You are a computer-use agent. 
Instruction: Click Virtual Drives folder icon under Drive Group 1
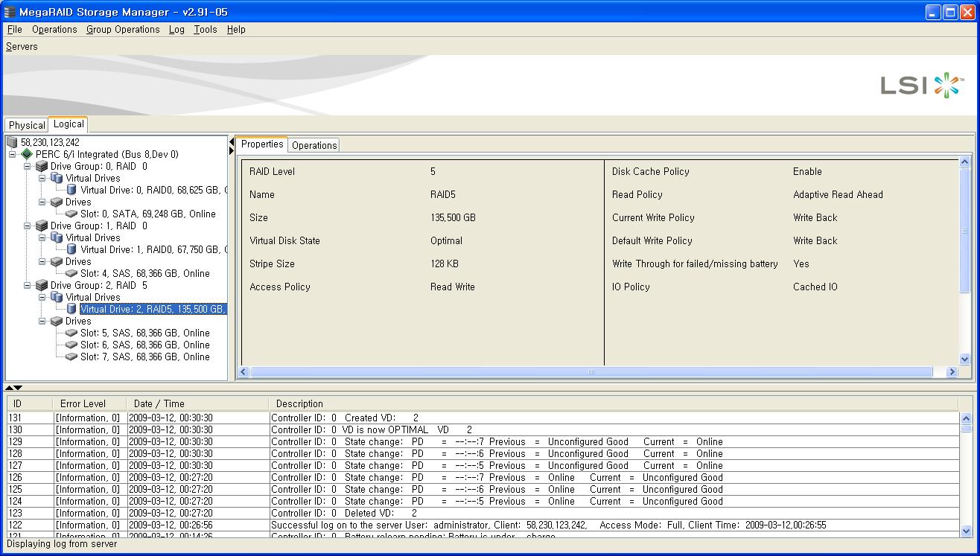click(57, 237)
